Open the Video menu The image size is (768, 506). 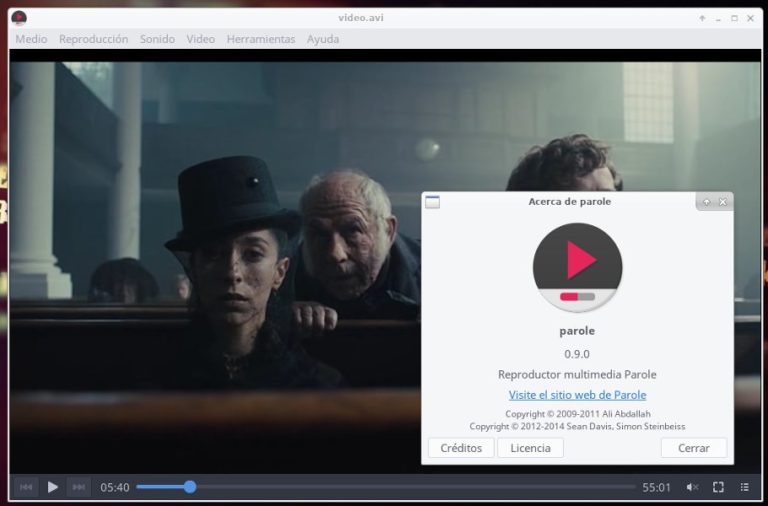tap(200, 39)
